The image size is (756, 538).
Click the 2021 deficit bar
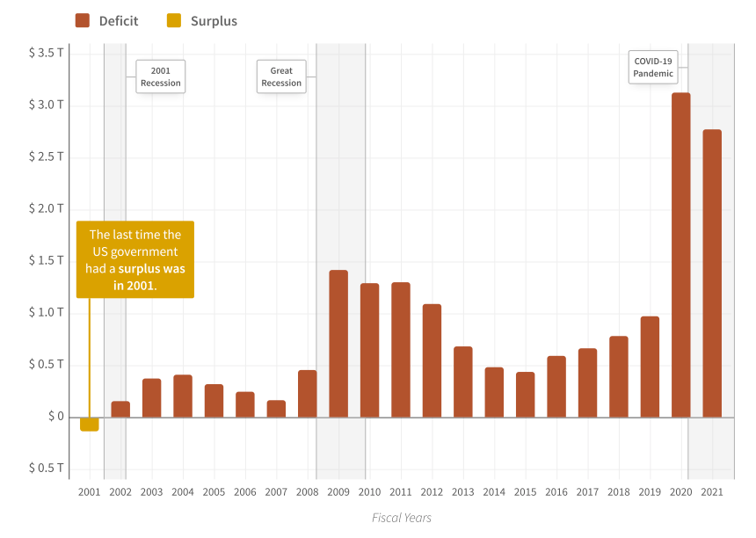712,273
